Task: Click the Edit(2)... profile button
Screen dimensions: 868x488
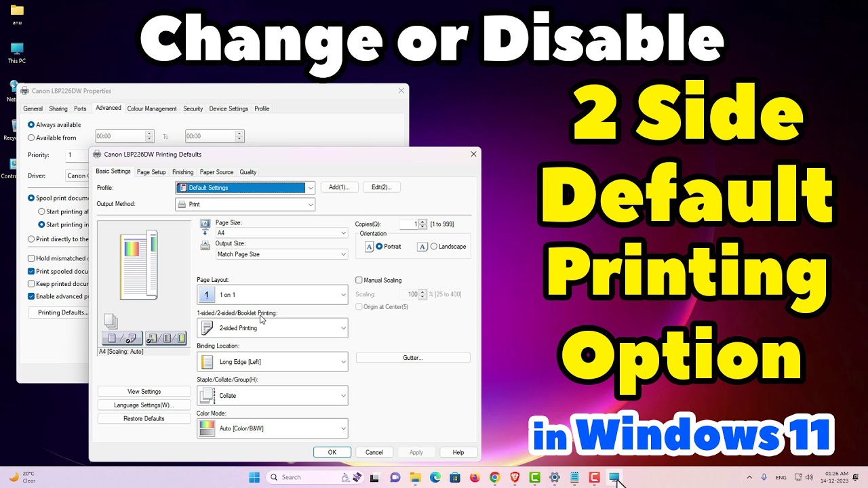Action: (382, 187)
